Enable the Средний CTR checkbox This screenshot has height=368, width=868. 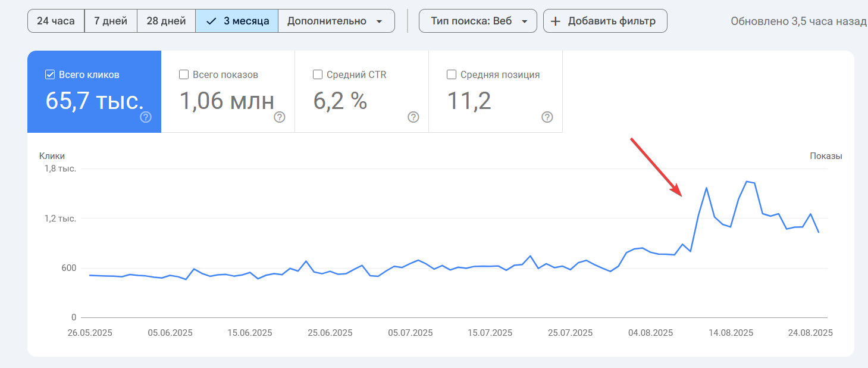click(x=318, y=75)
